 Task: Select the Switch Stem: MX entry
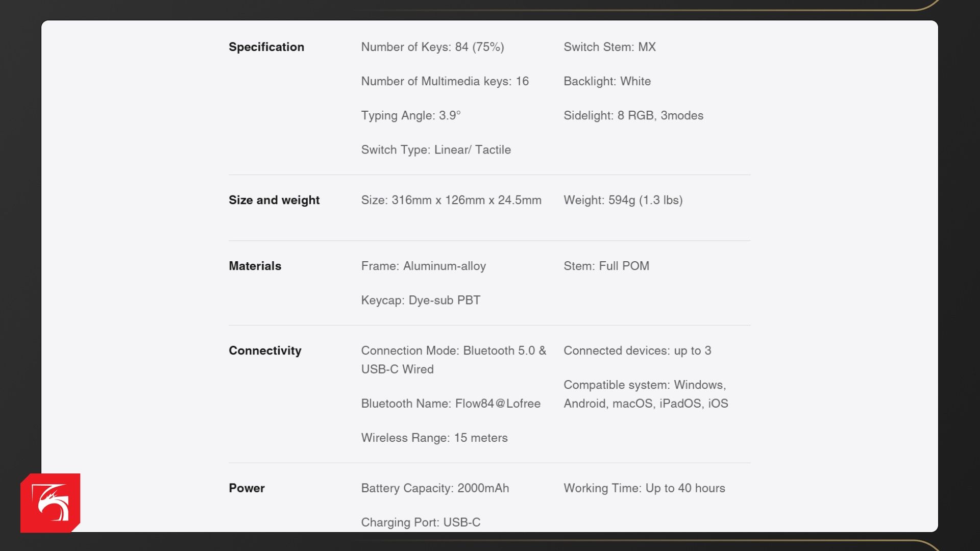coord(609,47)
